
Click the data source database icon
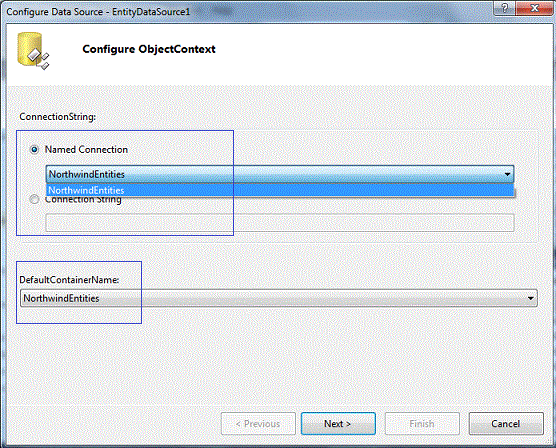tap(33, 51)
